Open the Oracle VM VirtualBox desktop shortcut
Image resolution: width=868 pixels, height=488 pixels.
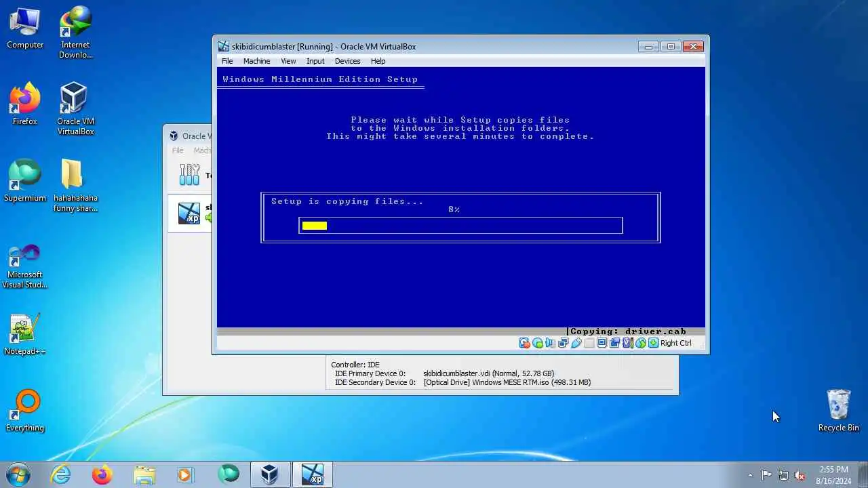[75, 109]
